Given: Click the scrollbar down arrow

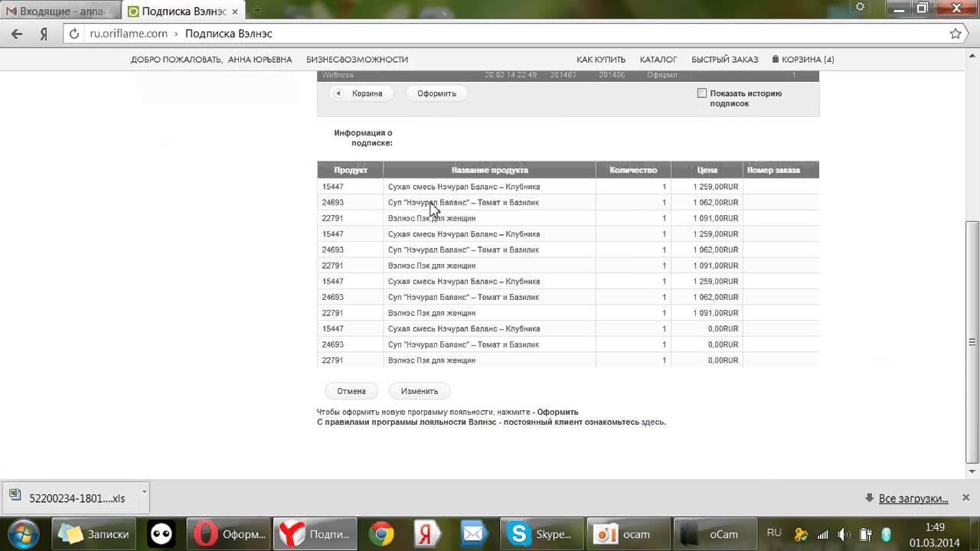Looking at the screenshot, I should pyautogui.click(x=973, y=471).
